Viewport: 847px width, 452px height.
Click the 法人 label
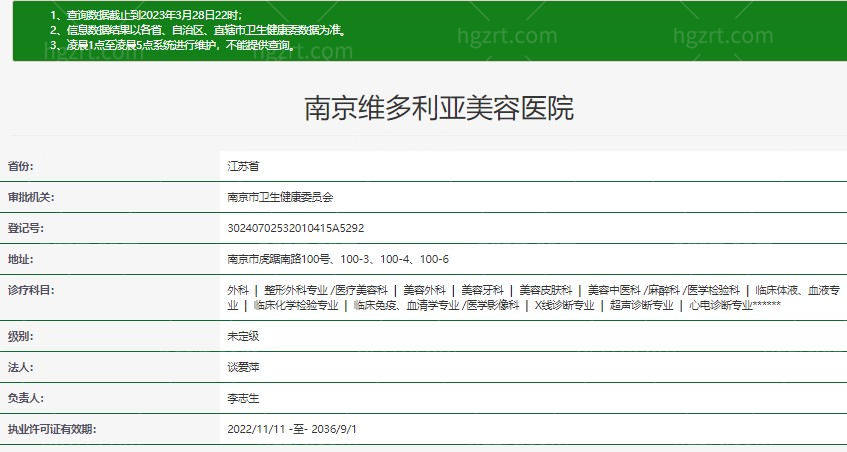21,367
